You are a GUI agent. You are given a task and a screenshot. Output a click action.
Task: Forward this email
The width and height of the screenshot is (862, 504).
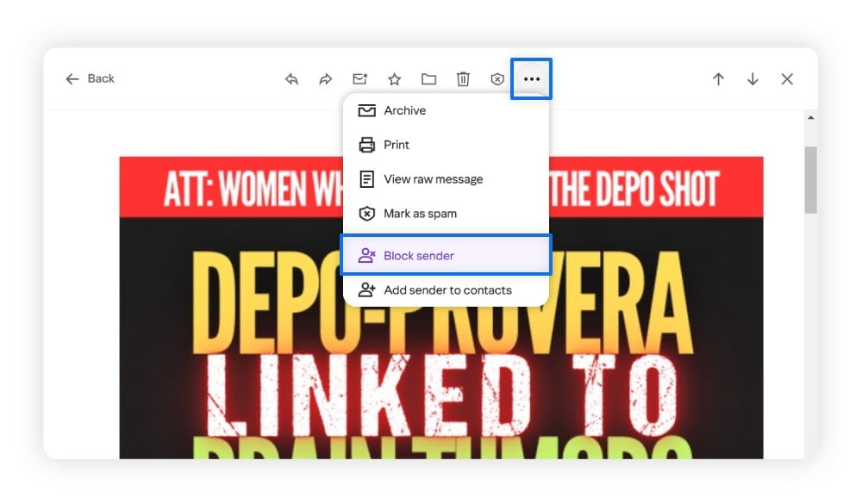[326, 79]
